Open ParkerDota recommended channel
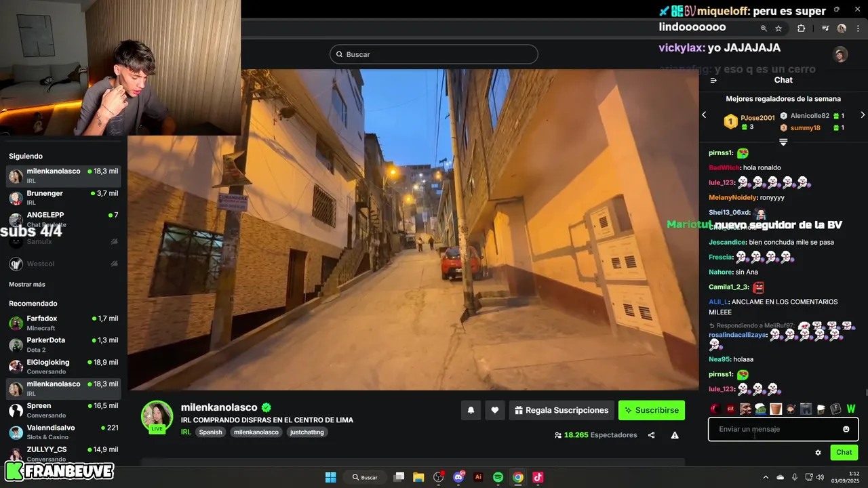868x488 pixels. 64,344
